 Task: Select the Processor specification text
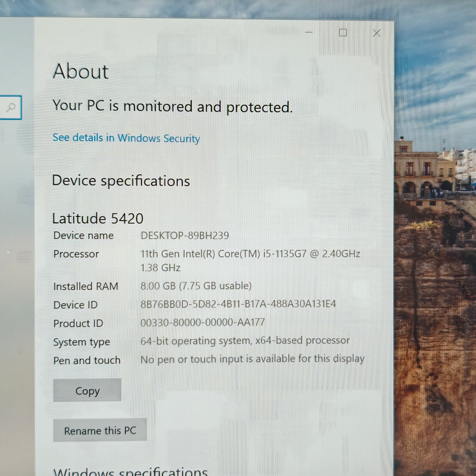(x=250, y=254)
